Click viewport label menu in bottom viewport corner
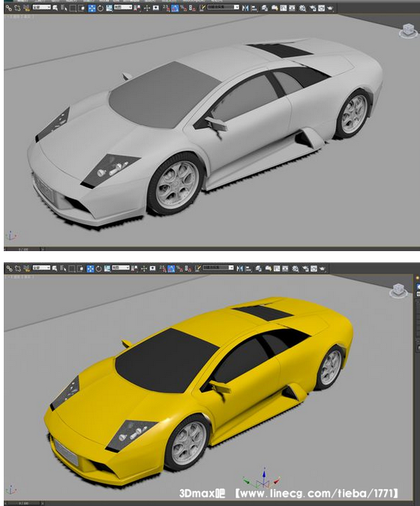Image resolution: width=420 pixels, height=506 pixels. tap(19, 277)
